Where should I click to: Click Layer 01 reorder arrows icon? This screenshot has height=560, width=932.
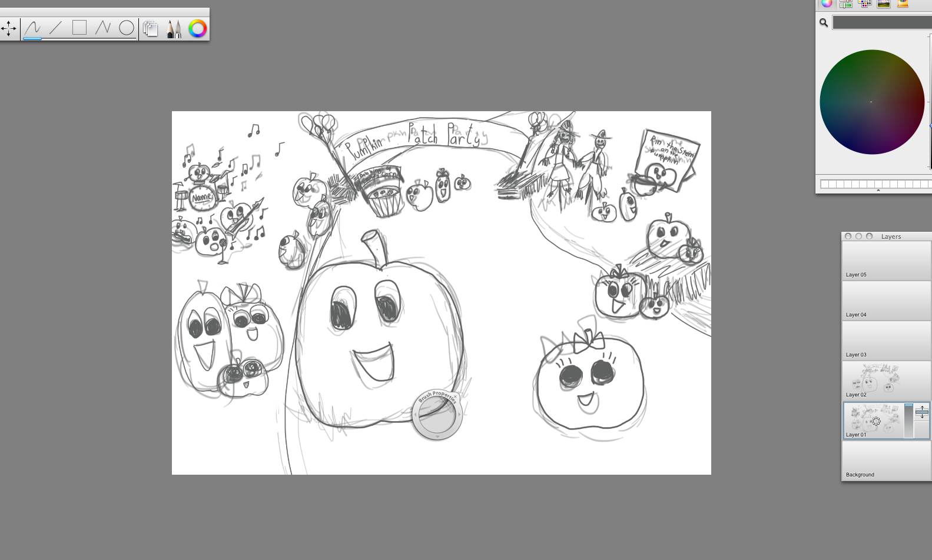coord(922,412)
